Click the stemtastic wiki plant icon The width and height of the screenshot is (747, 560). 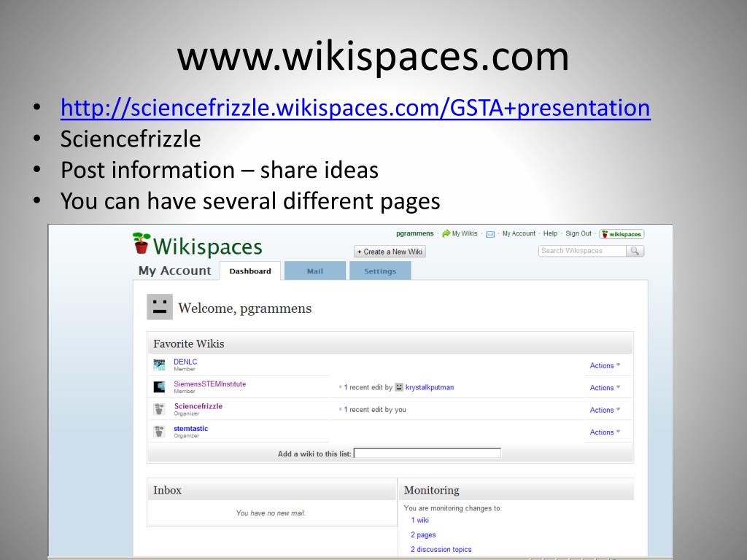159,432
